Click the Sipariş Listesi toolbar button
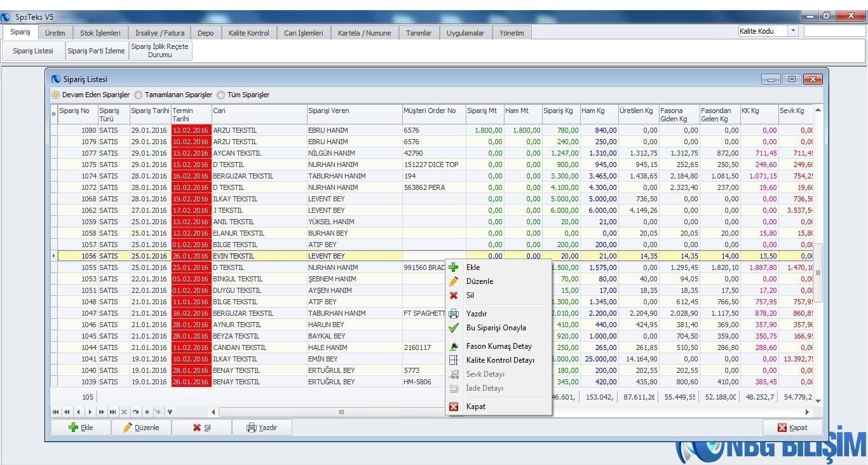 [x=33, y=51]
